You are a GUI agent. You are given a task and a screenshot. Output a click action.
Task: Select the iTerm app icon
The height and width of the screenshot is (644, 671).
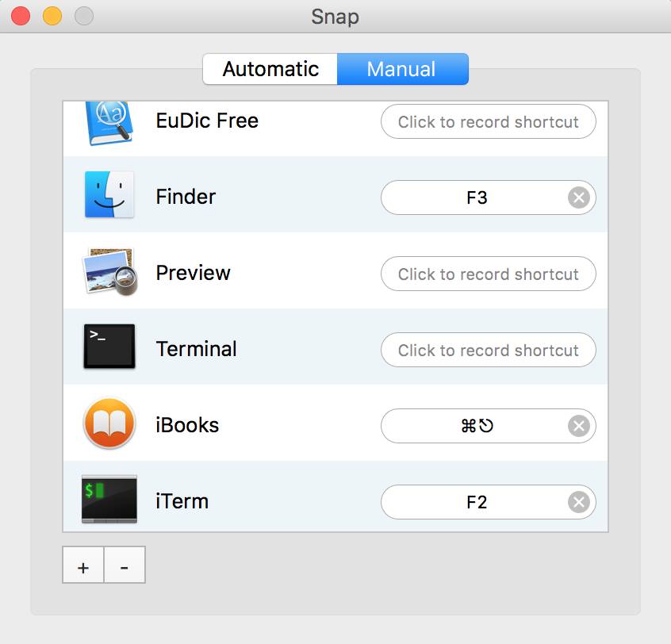109,500
